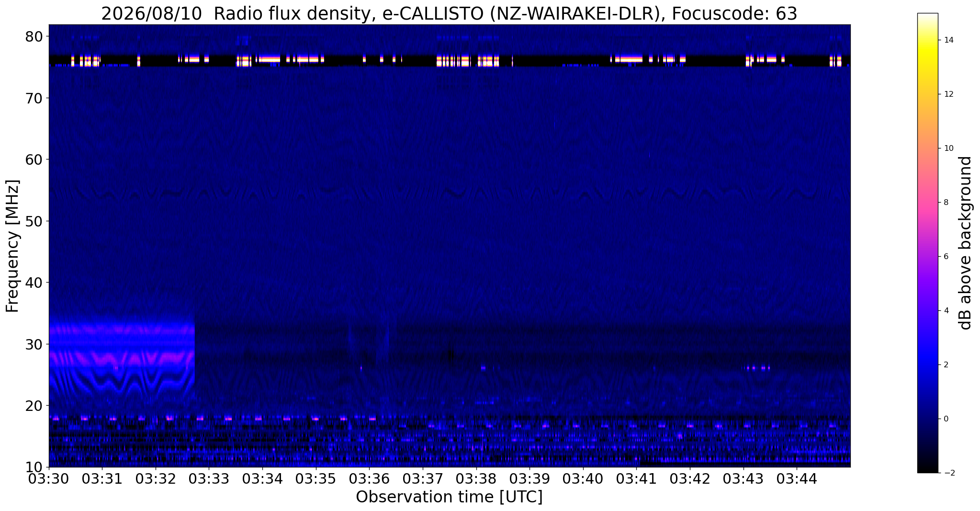The height and width of the screenshot is (511, 980).
Task: Click the pink 8 dB colorbar region
Action: (x=927, y=202)
